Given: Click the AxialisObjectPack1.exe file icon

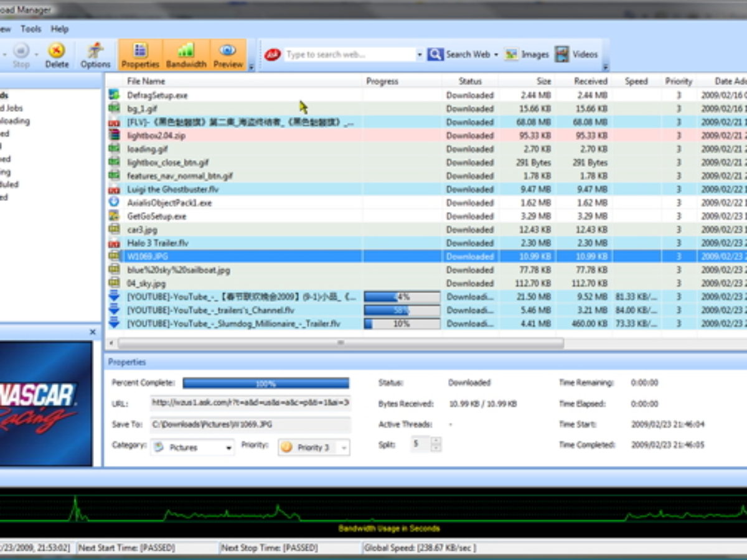Looking at the screenshot, I should (x=114, y=202).
